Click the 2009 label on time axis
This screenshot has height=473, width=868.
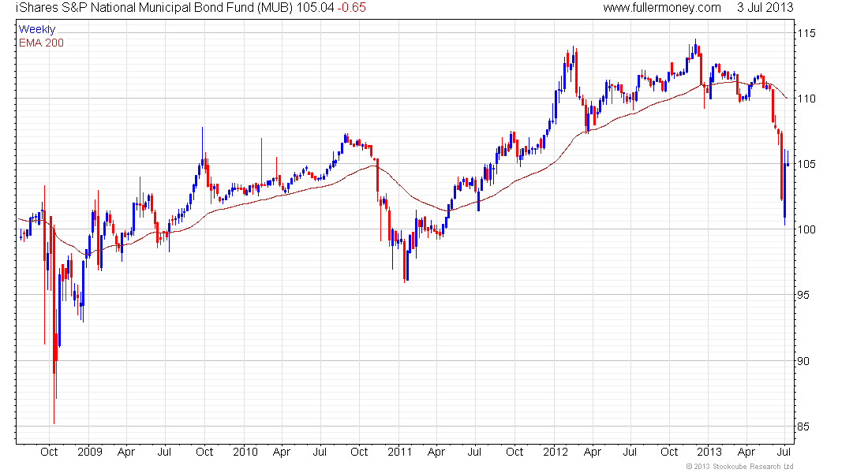point(90,452)
